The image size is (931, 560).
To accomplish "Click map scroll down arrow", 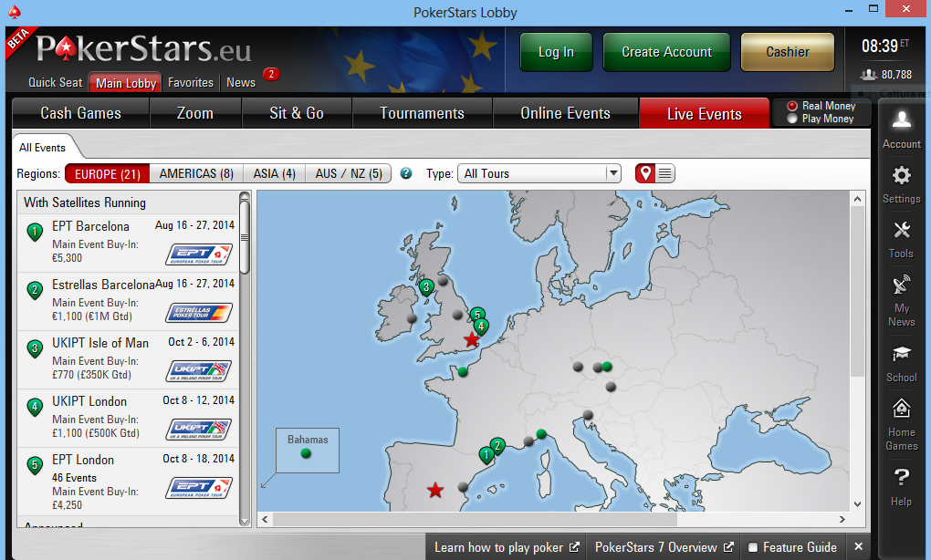I will 857,504.
